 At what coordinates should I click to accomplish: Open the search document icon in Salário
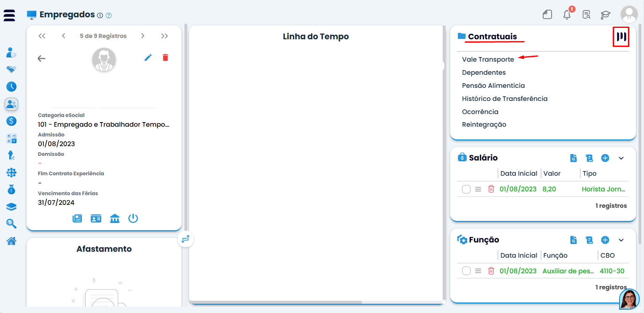pos(574,158)
